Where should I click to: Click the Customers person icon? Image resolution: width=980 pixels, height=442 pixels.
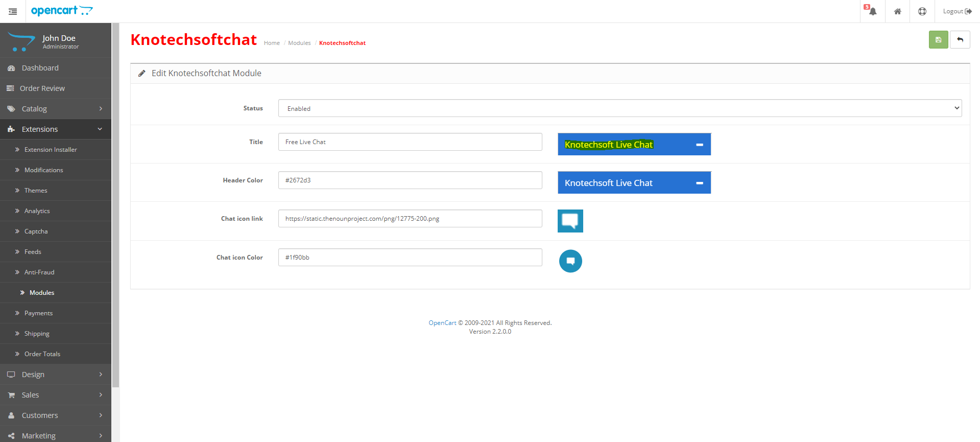pos(11,415)
